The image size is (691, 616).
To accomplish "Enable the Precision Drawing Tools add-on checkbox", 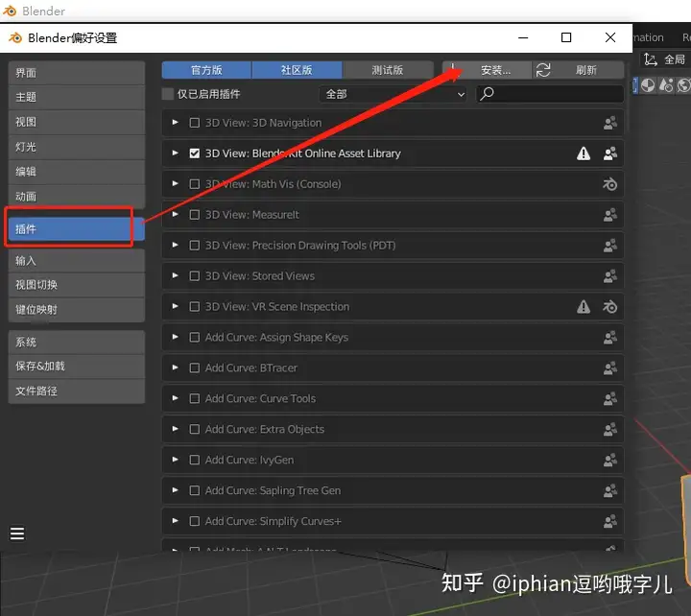I will click(194, 246).
